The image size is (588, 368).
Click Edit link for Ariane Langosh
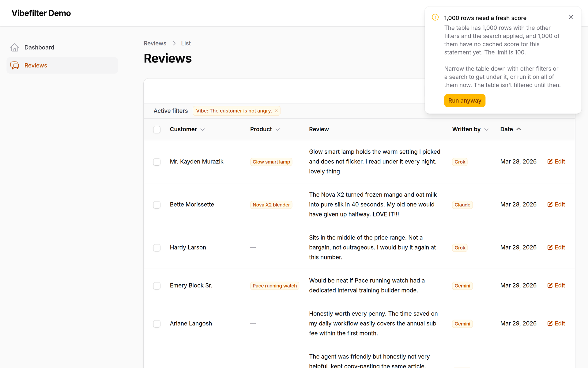tap(556, 324)
